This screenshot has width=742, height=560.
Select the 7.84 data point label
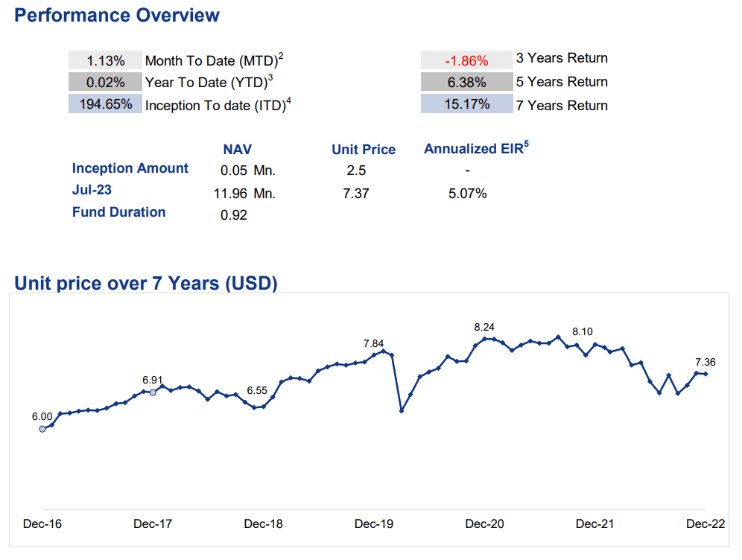click(373, 343)
